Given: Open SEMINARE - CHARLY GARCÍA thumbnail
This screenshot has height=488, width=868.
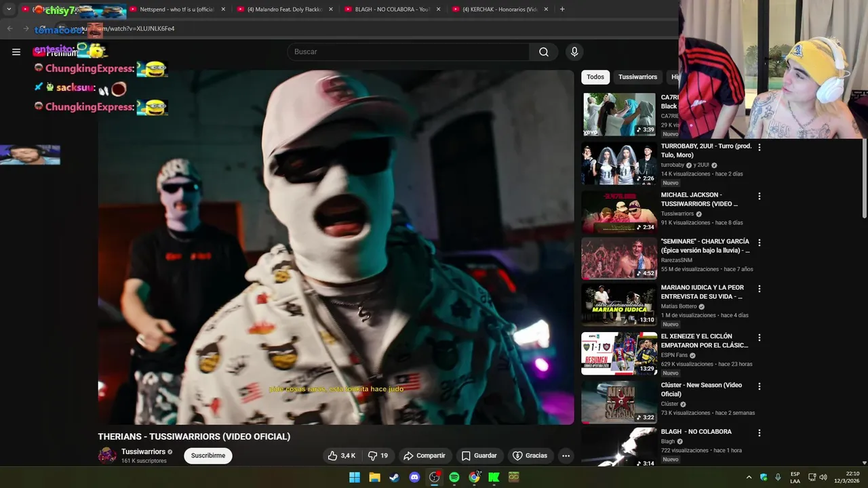Looking at the screenshot, I should pos(619,258).
